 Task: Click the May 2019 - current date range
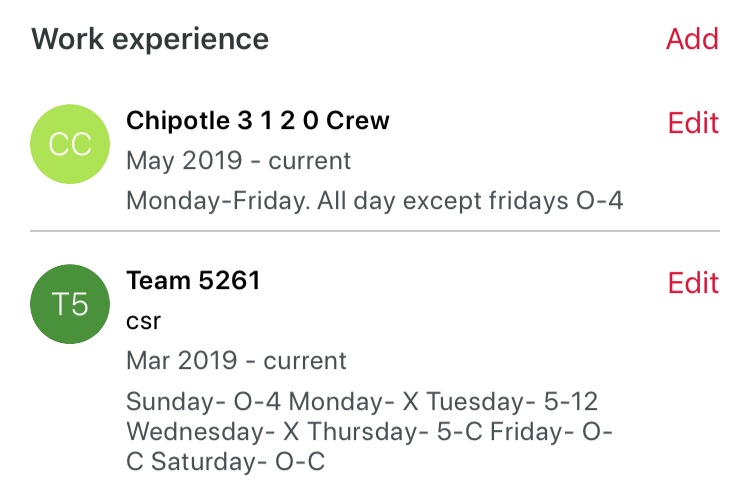pos(239,160)
